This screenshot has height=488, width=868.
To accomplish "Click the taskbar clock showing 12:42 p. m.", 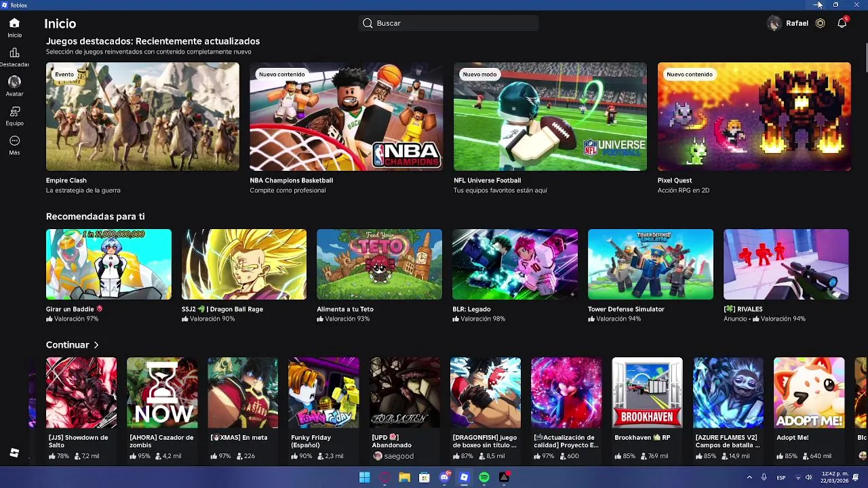I will [835, 474].
